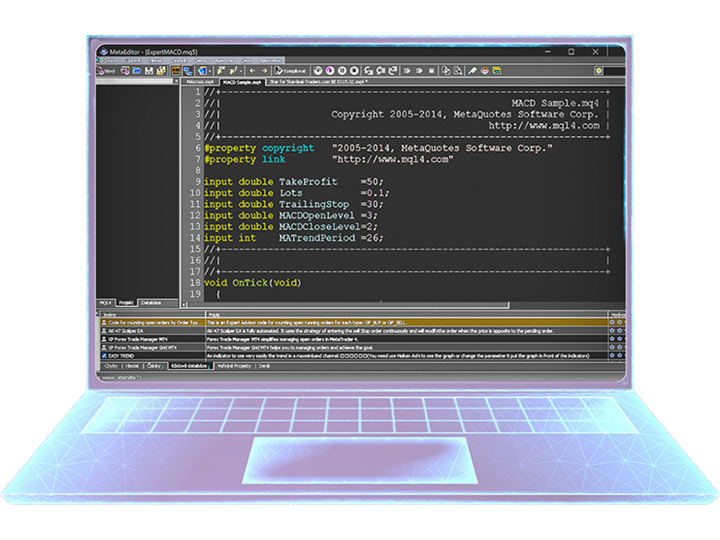Click the yellow forward navigation arrow
Screen dimensions: 720x540
tap(264, 71)
